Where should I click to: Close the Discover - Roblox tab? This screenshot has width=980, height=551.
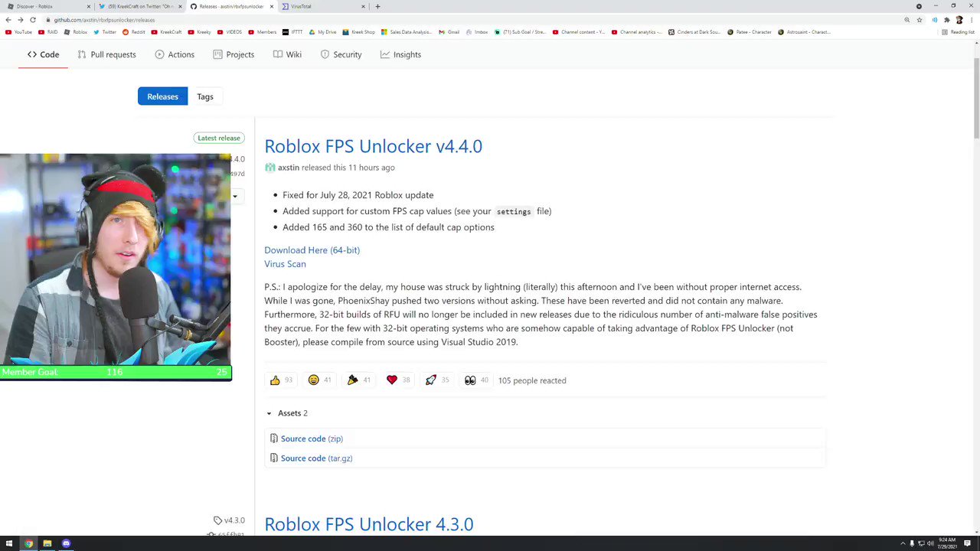coord(89,6)
